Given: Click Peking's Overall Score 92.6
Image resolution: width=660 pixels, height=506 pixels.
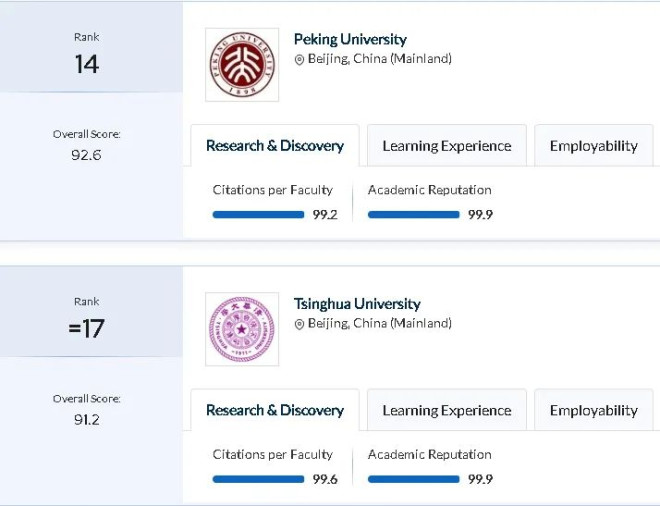Looking at the screenshot, I should (87, 155).
